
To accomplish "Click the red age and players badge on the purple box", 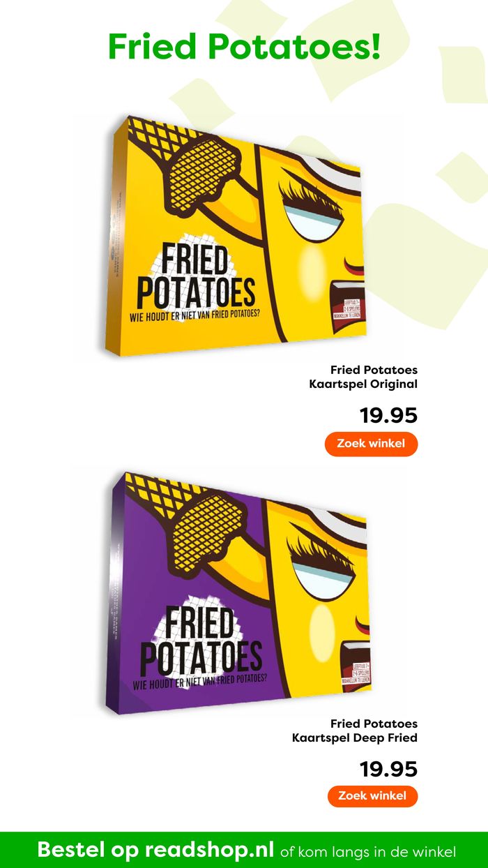I will (x=355, y=672).
